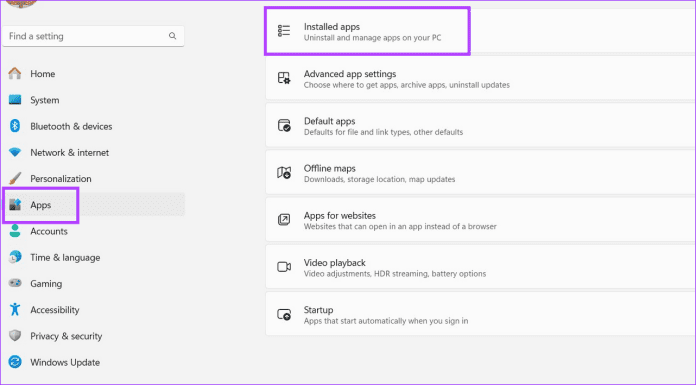
Task: Click the Accessibility figure icon
Action: (x=15, y=310)
